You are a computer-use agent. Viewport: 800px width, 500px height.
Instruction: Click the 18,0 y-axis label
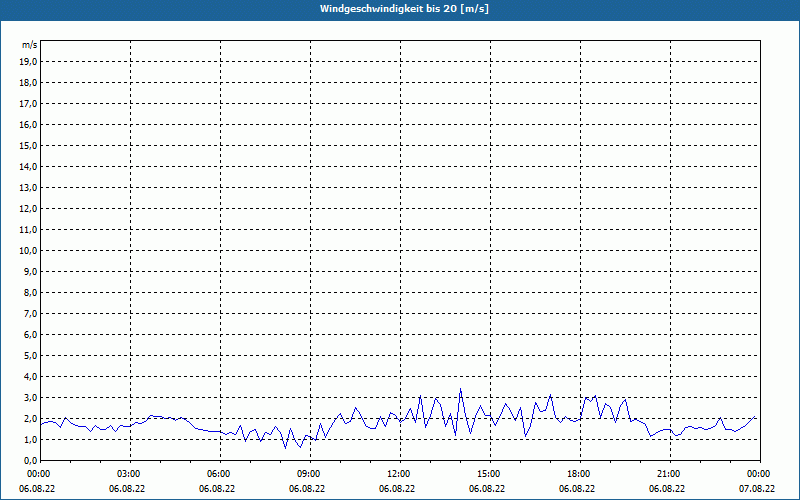point(28,83)
